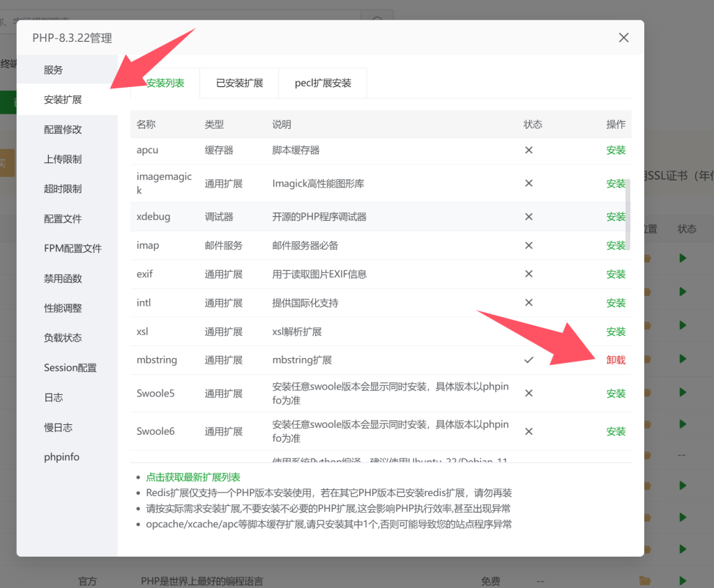Open the 服务 sidebar section
Viewport: 714px width, 588px height.
(67, 70)
